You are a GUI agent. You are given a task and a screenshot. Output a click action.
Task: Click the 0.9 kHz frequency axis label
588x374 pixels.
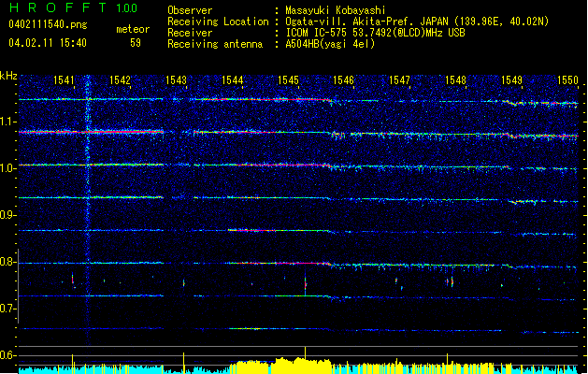click(x=8, y=215)
